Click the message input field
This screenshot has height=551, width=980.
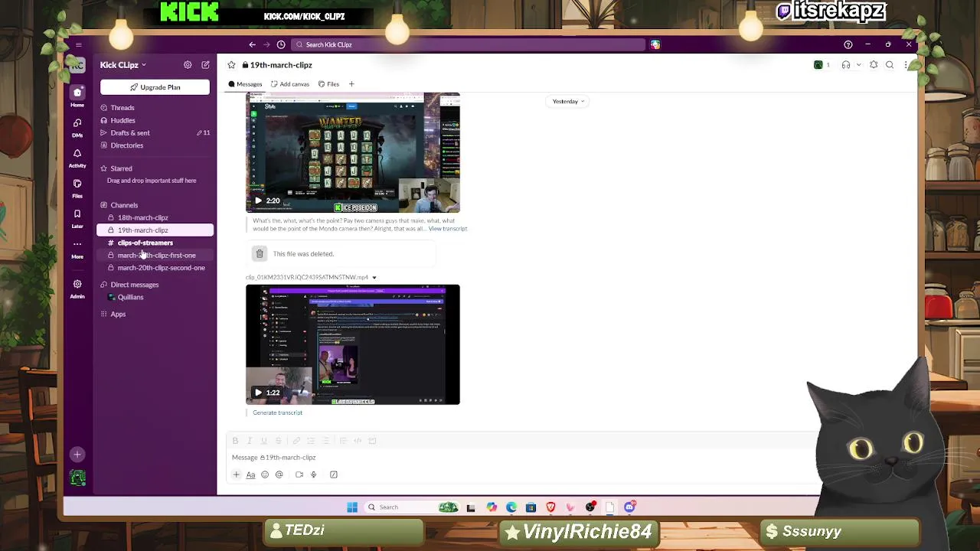point(521,458)
